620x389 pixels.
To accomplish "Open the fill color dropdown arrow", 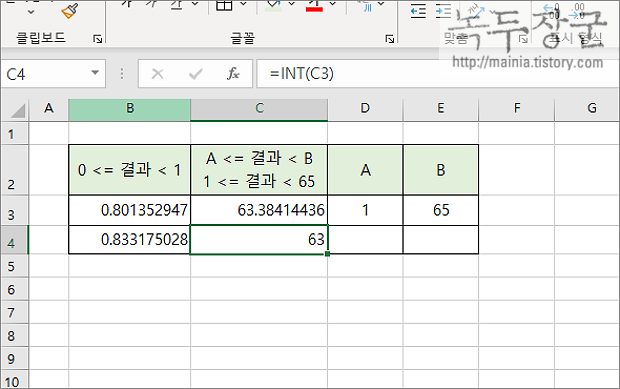I will [292, 4].
